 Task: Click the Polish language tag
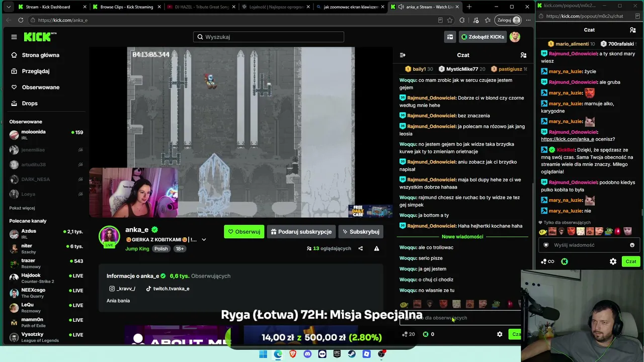tap(161, 249)
